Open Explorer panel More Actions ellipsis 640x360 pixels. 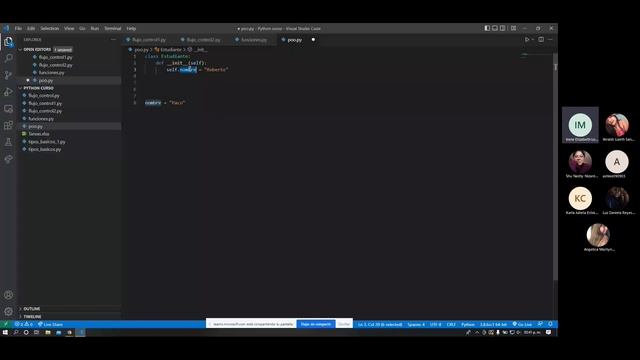113,40
